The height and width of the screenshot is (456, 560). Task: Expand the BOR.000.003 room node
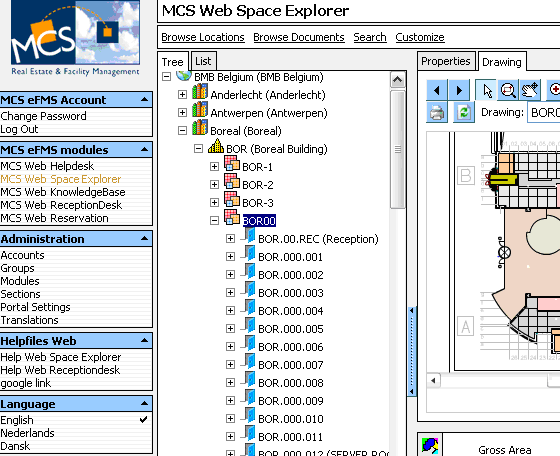230,292
